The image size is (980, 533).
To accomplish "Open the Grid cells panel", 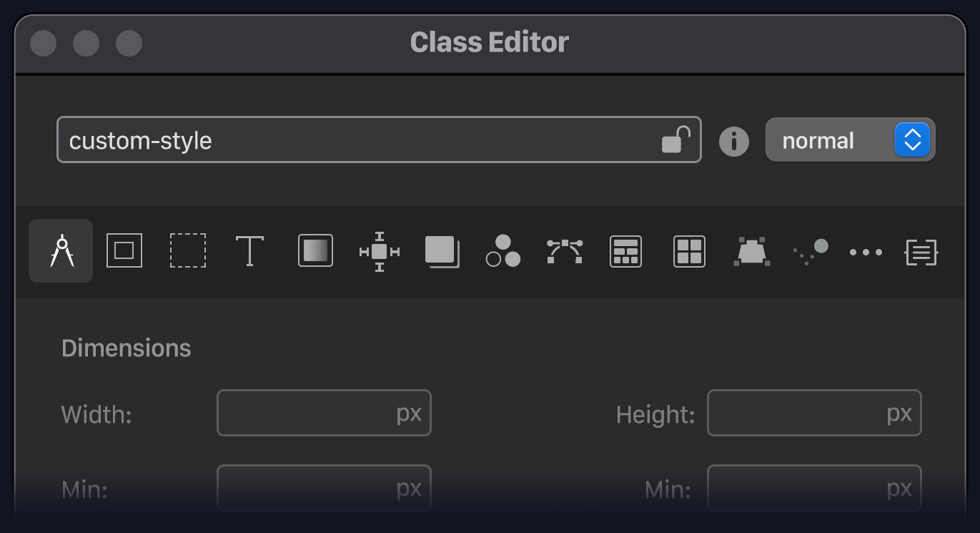I will [x=688, y=251].
